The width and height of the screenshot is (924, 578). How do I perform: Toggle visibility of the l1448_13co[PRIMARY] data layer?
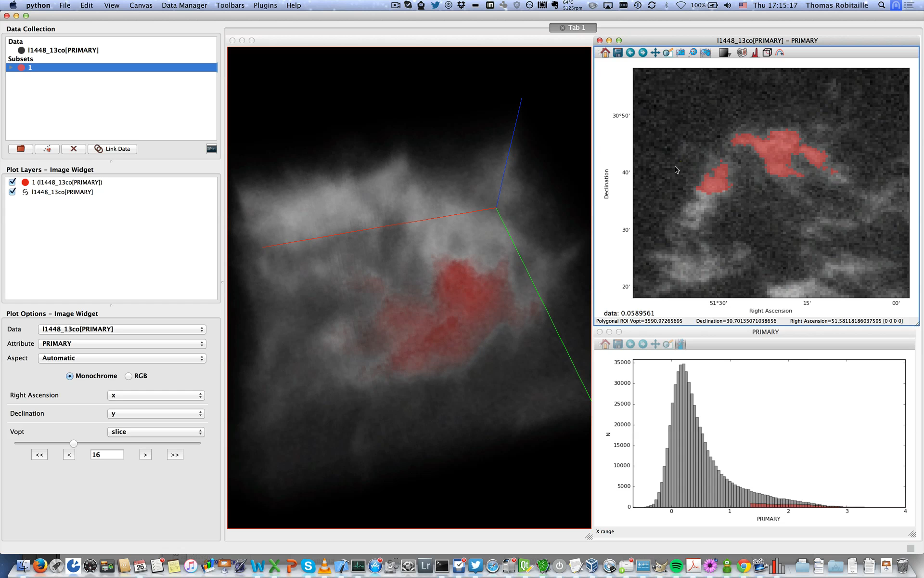(13, 192)
